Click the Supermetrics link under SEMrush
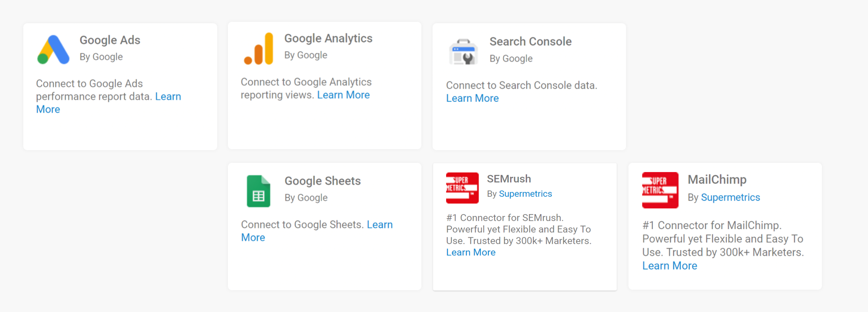The height and width of the screenshot is (312, 868). click(x=525, y=193)
